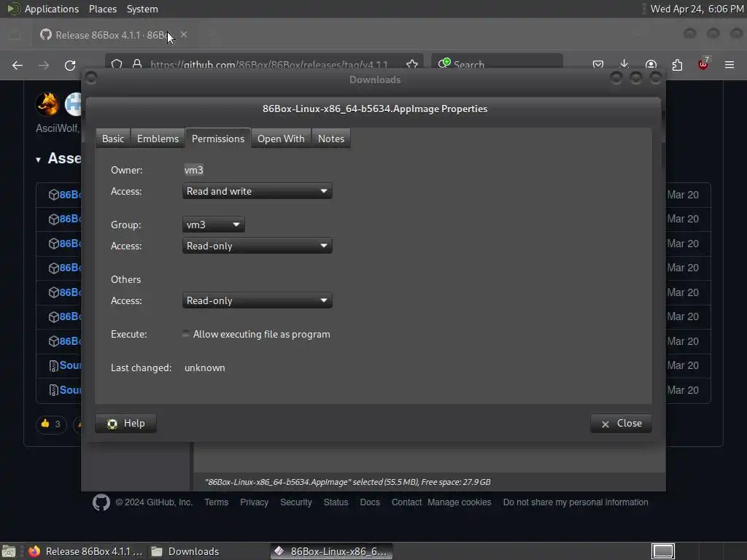Image resolution: width=747 pixels, height=560 pixels.
Task: Click the Firefox forward arrow
Action: point(44,65)
